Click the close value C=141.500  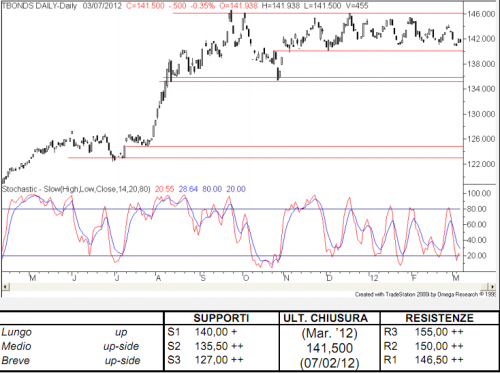click(145, 6)
